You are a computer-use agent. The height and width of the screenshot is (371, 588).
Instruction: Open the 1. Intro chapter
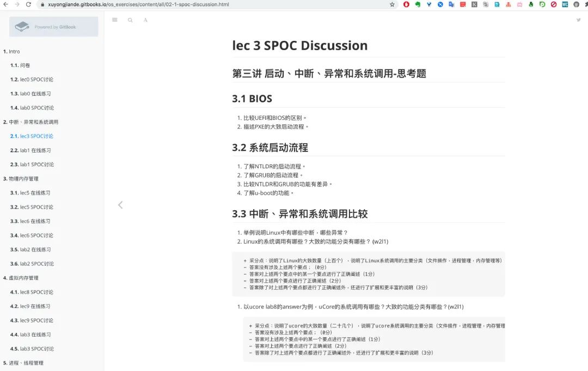click(x=11, y=51)
